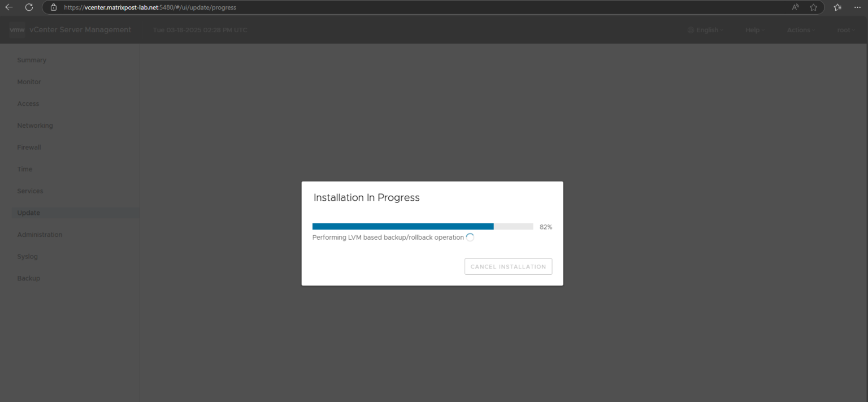
Task: Click the spinning loader beside the LVM message
Action: click(470, 237)
